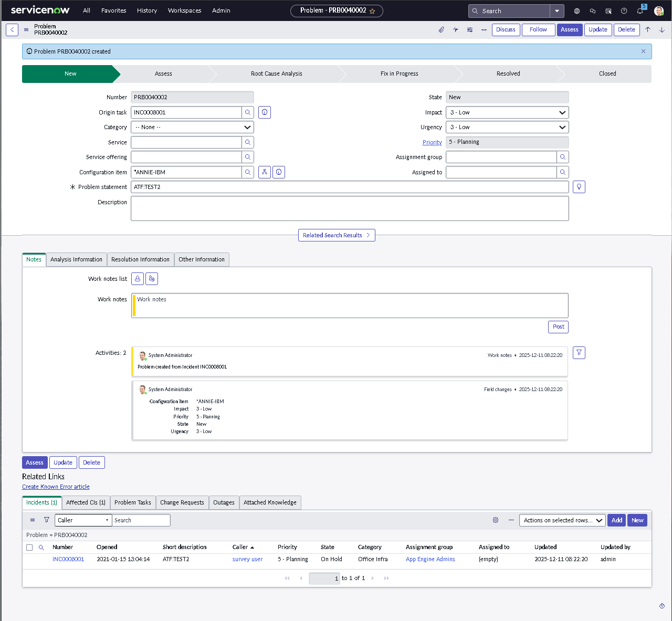Click inside the Description field
This screenshot has width=672, height=621.
(350, 208)
